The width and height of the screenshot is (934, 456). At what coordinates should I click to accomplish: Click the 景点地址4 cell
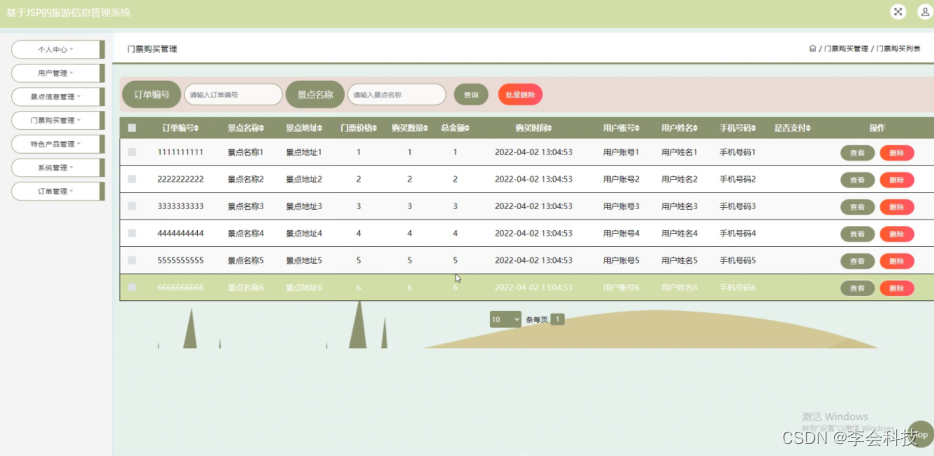point(304,233)
